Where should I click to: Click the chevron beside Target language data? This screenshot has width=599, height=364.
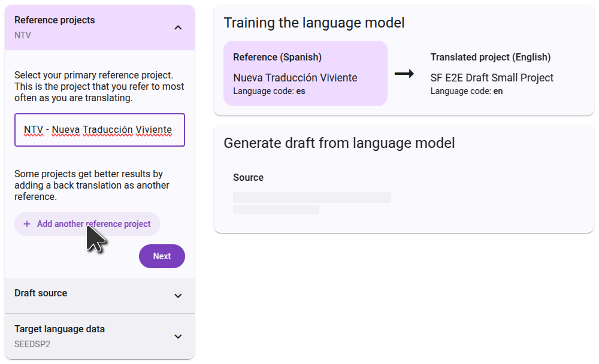pos(178,336)
